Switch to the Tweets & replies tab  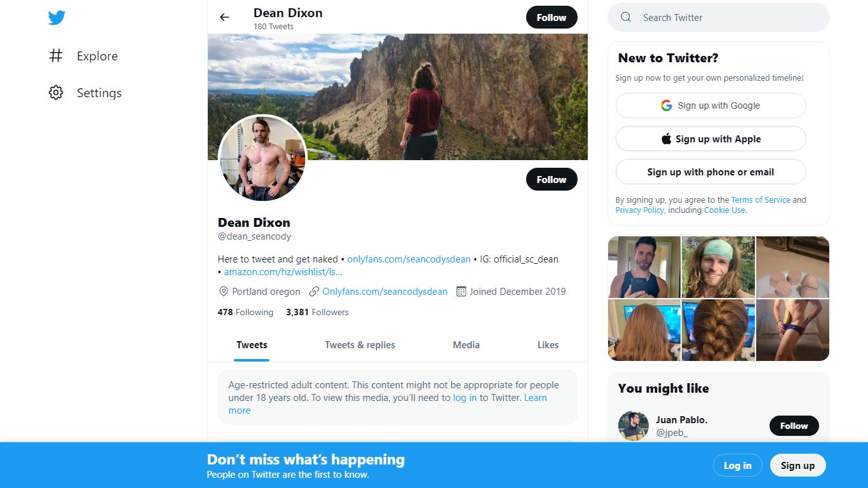click(x=360, y=345)
